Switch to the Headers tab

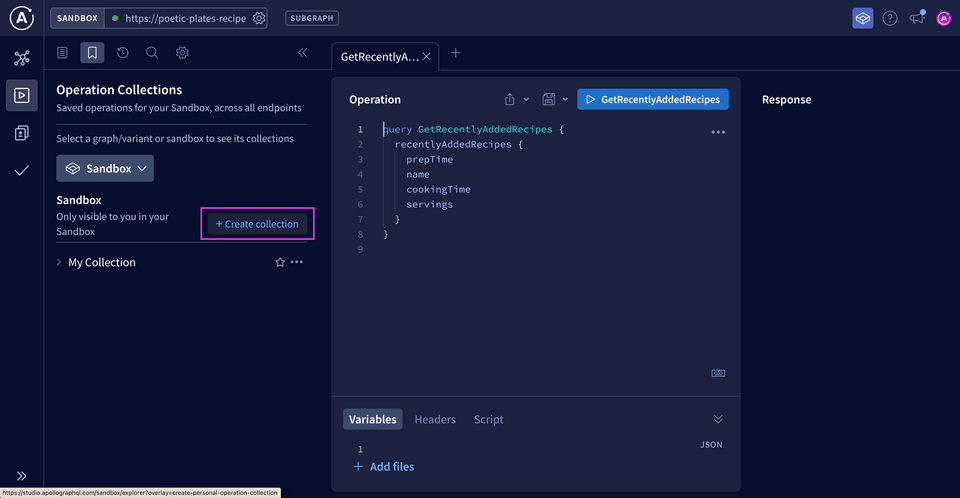pos(435,420)
